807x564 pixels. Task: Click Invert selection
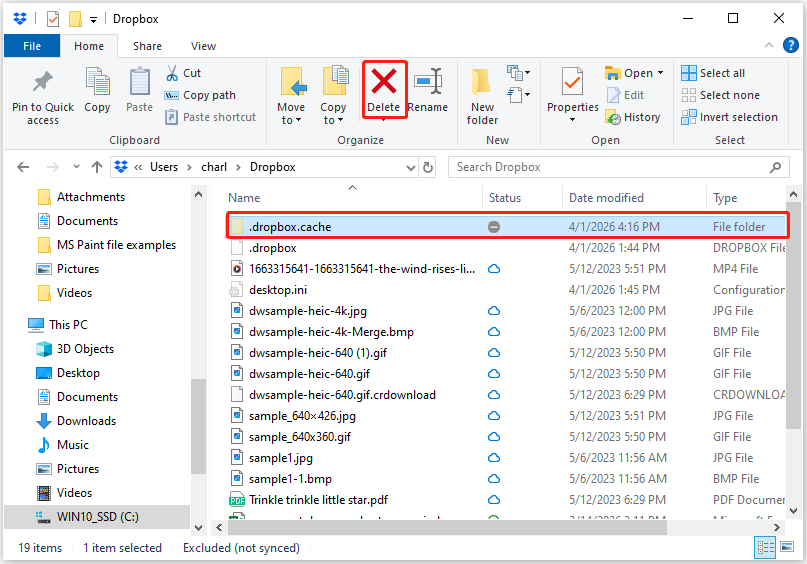pos(729,117)
